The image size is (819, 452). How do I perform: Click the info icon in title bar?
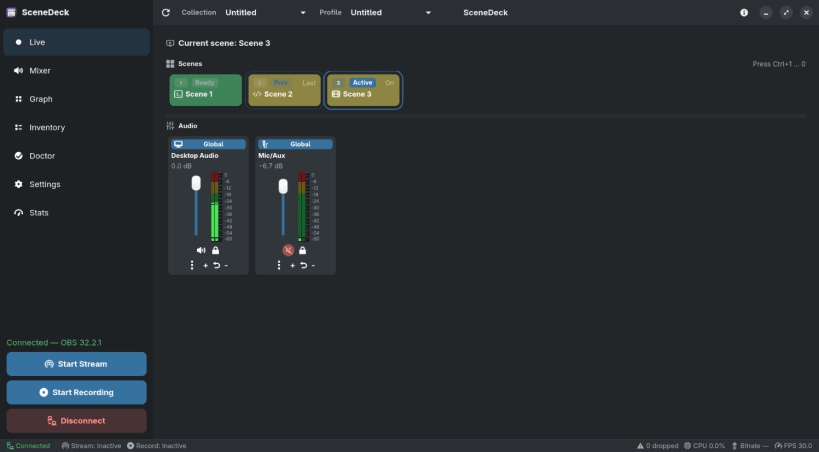tap(744, 13)
